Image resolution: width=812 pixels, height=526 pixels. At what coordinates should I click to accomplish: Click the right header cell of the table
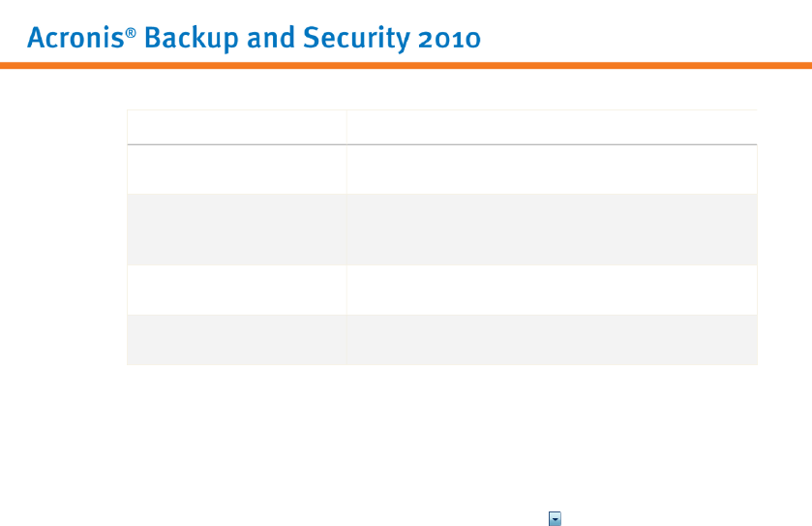click(551, 127)
